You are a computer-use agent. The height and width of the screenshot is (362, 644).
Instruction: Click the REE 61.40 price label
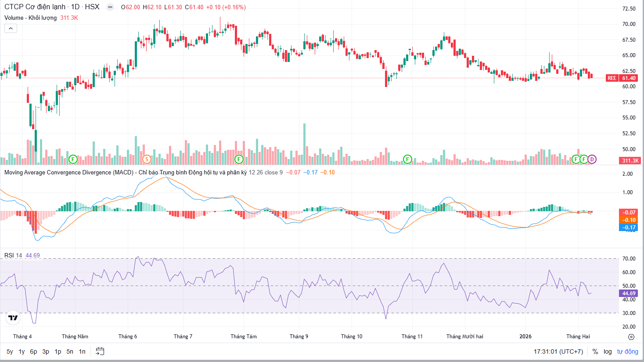pos(621,78)
